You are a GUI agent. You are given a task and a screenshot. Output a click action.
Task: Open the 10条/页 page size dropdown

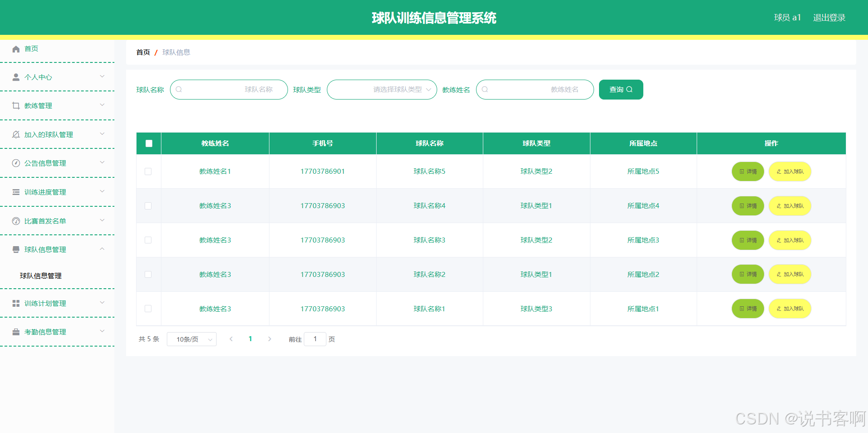pyautogui.click(x=192, y=339)
